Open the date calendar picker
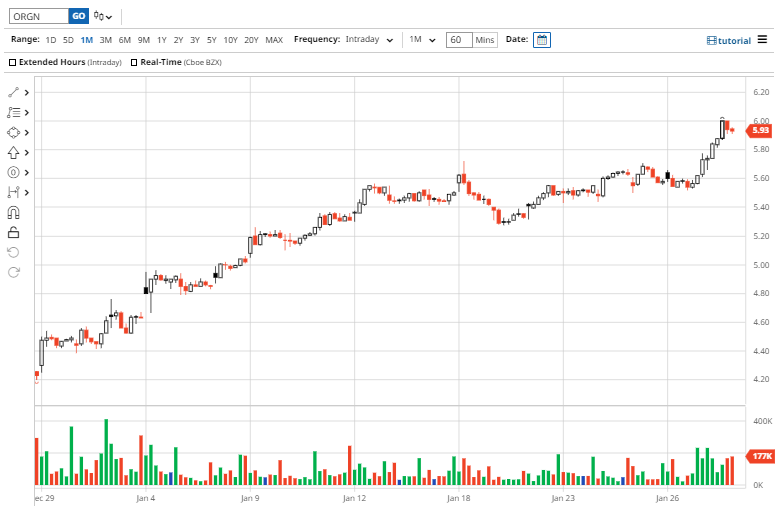Viewport: 778px width, 515px height. coord(542,40)
